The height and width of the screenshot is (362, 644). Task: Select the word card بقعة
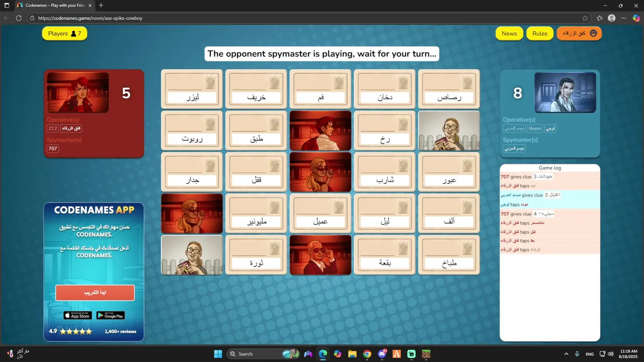pyautogui.click(x=384, y=255)
